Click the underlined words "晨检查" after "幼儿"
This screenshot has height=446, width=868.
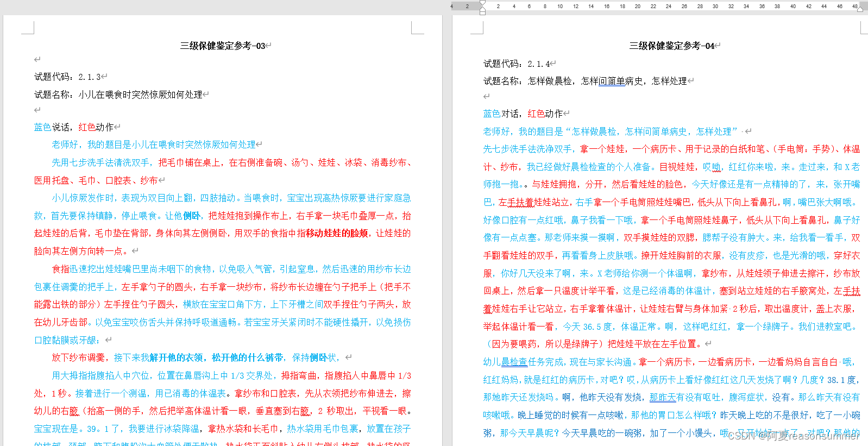coord(514,362)
